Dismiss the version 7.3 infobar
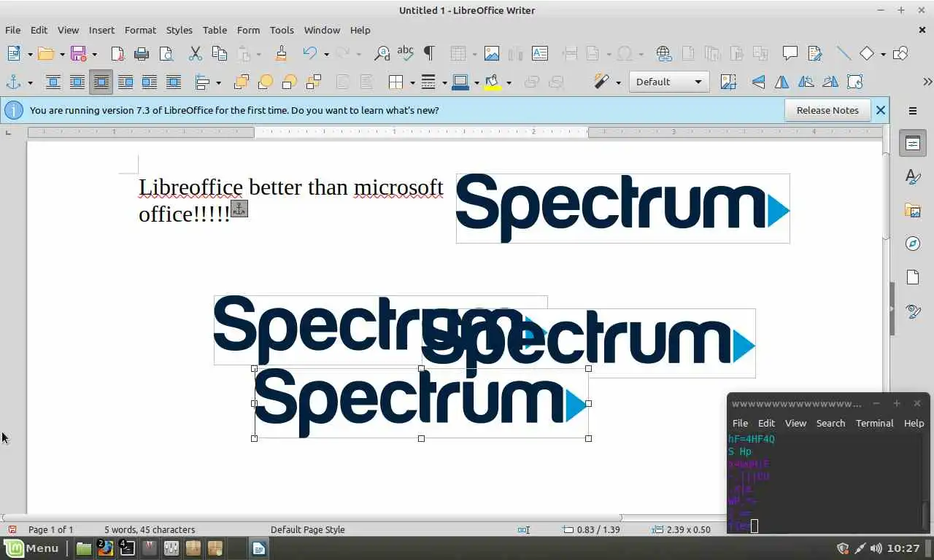 coord(881,110)
